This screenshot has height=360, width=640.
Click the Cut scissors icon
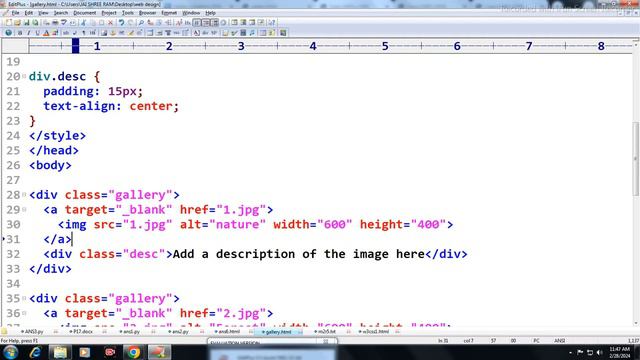84,23
